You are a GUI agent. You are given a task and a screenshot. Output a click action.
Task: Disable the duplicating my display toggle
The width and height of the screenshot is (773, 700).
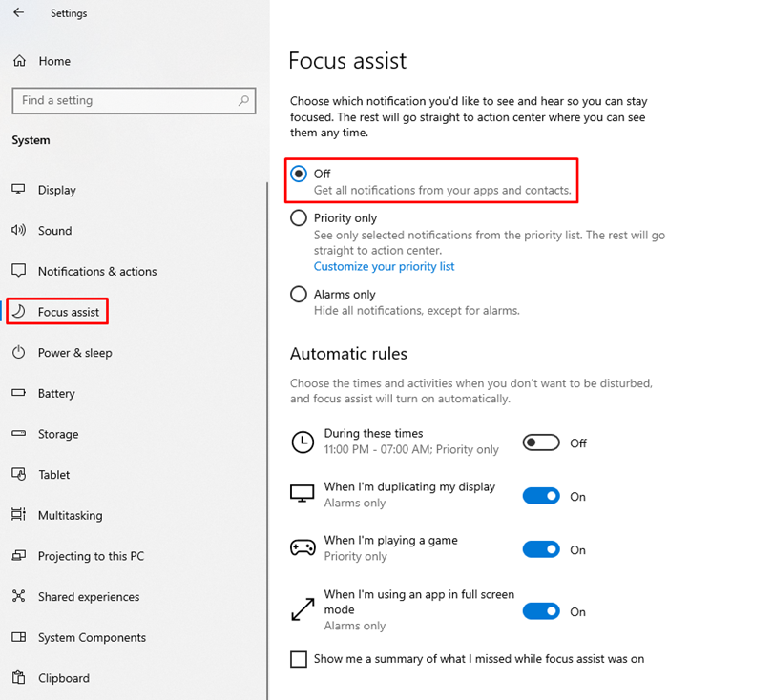541,496
